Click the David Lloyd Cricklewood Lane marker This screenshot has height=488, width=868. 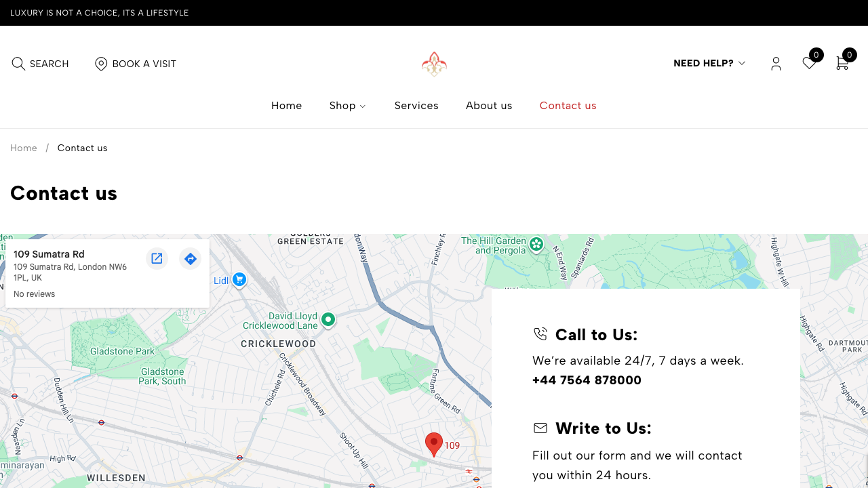[x=328, y=319]
